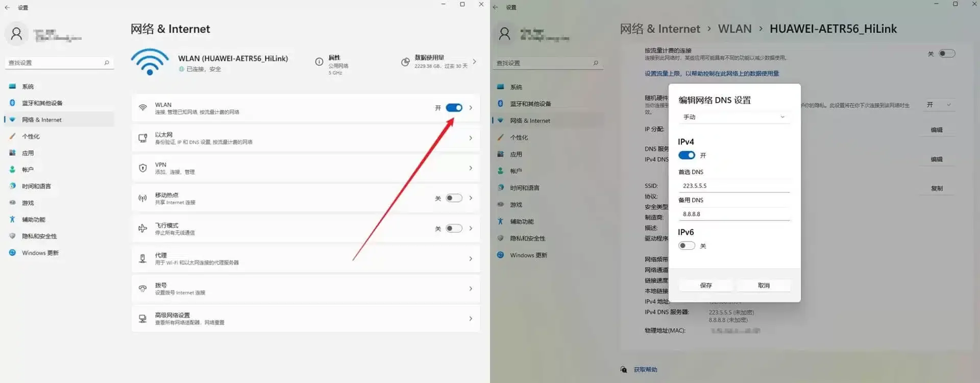Click the 网络 & Internet breadcrumb in the right window
980x383 pixels.
(x=659, y=29)
